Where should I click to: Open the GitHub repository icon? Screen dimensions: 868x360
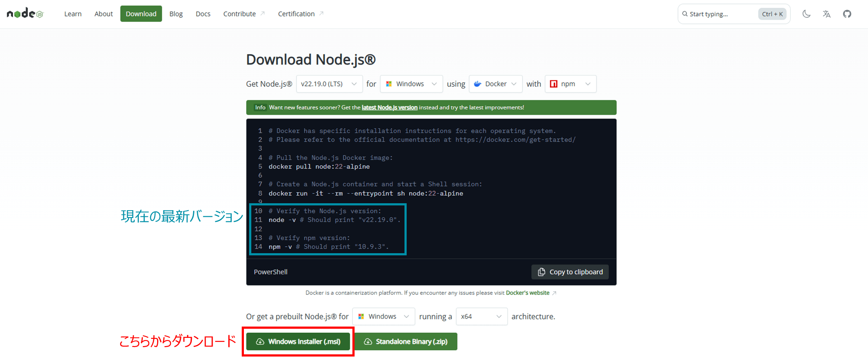coord(847,14)
